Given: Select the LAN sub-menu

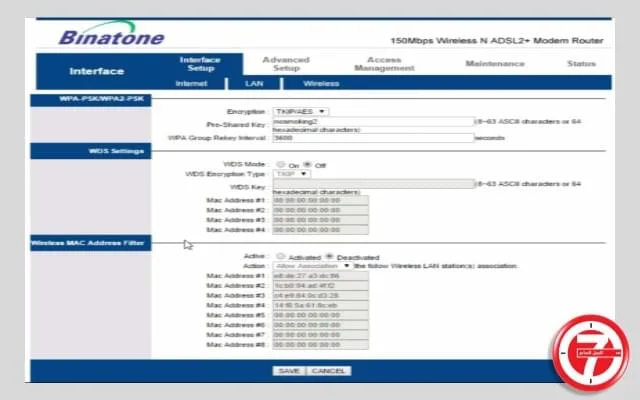Looking at the screenshot, I should (x=254, y=84).
